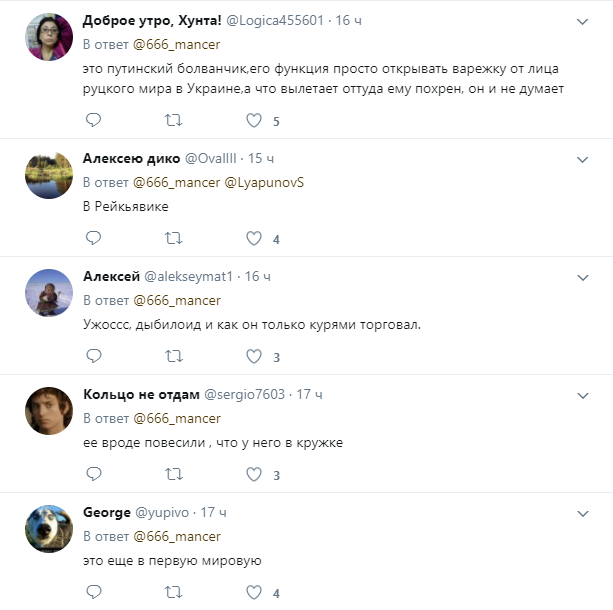Reply to the В Рейкьявике tweet
Viewport: 613px width, 610px height.
[93, 238]
